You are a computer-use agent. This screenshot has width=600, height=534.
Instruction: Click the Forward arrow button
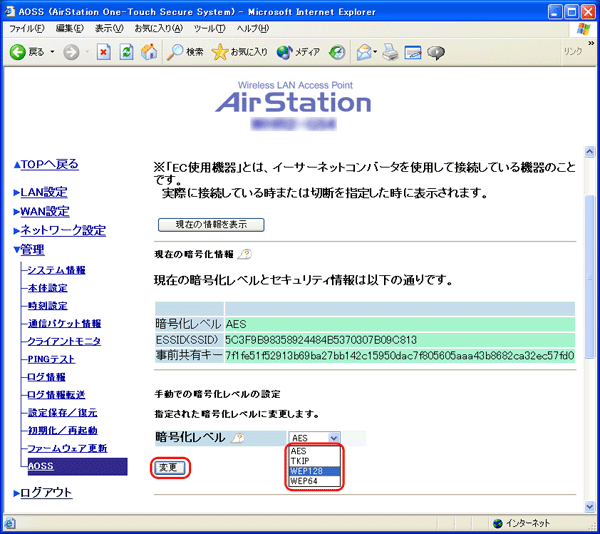(71, 52)
